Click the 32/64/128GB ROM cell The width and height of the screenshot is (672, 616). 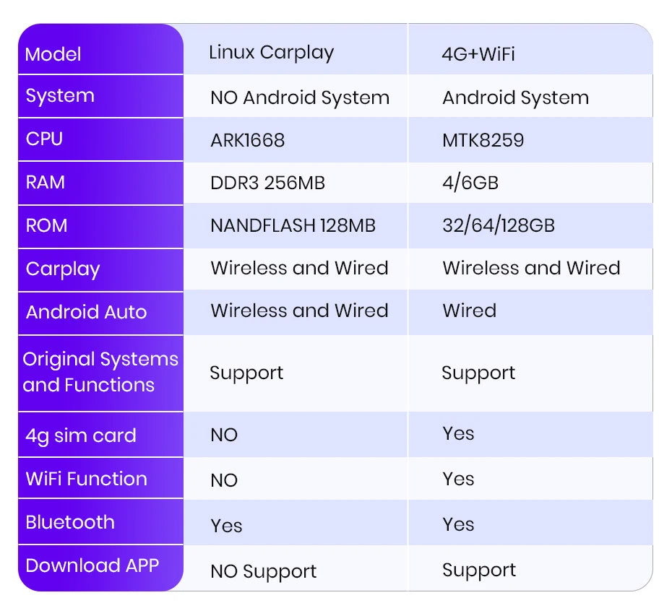[x=499, y=226]
